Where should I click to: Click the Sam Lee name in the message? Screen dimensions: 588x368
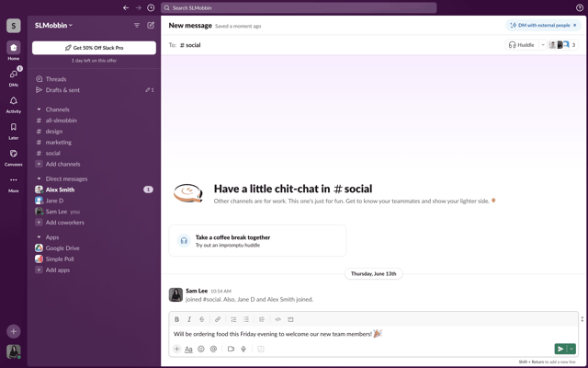(x=197, y=291)
